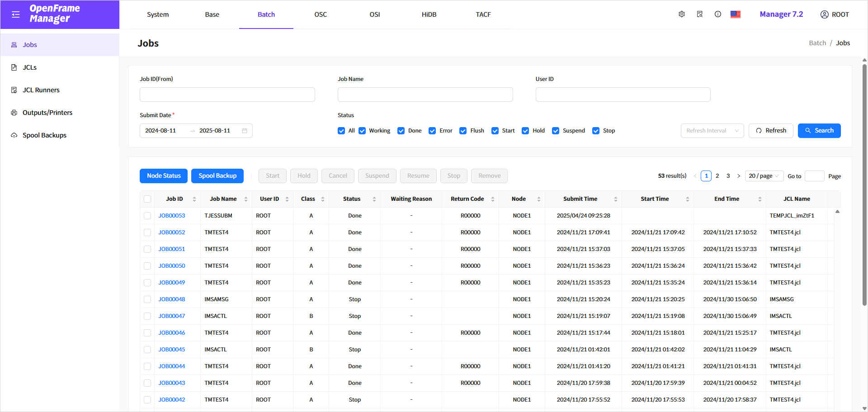This screenshot has height=412, width=868.
Task: Expand the 20 / page size dropdown
Action: (x=764, y=176)
